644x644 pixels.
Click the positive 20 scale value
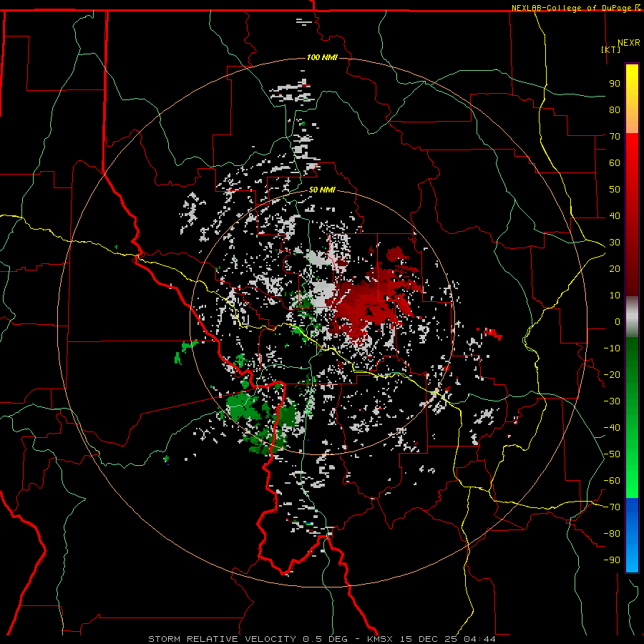pyautogui.click(x=615, y=269)
